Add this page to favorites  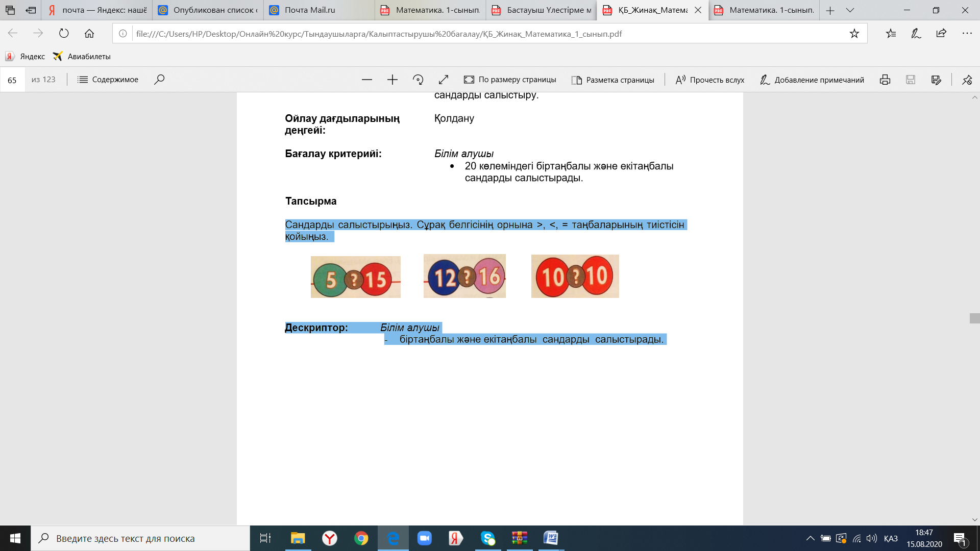click(x=854, y=34)
